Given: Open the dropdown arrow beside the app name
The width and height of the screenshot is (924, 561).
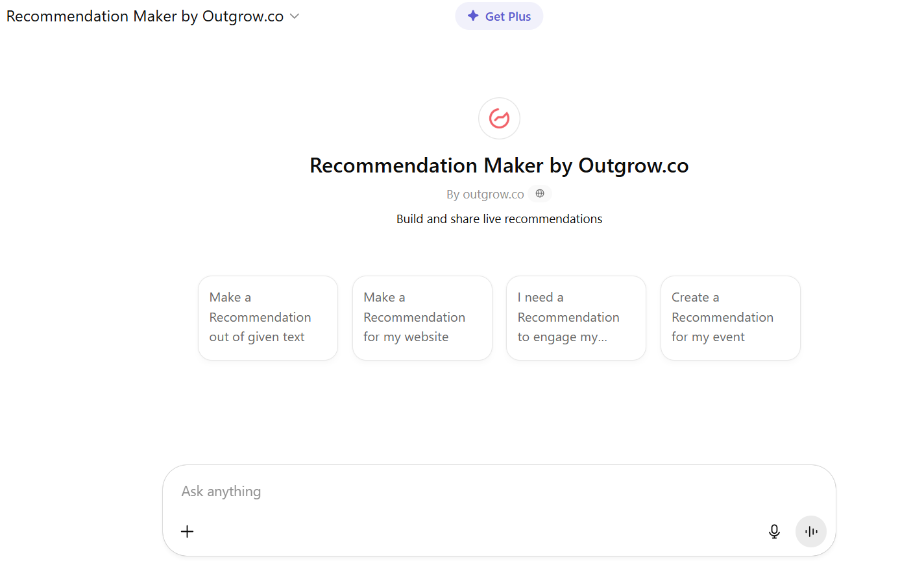Looking at the screenshot, I should (294, 16).
